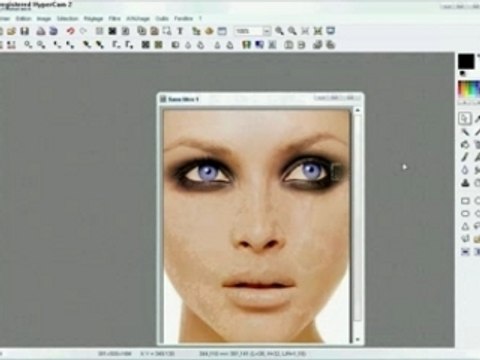Increase contrast on the adjustment toolbar
Screen dimensions: 480x360
[x=70, y=45]
